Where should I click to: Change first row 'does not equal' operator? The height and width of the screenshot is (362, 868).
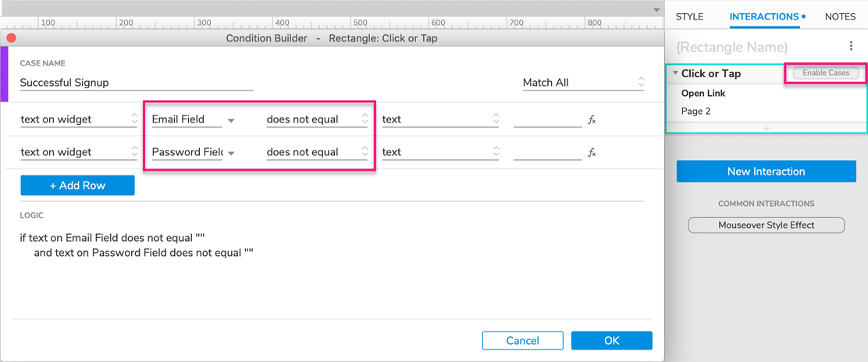click(317, 119)
